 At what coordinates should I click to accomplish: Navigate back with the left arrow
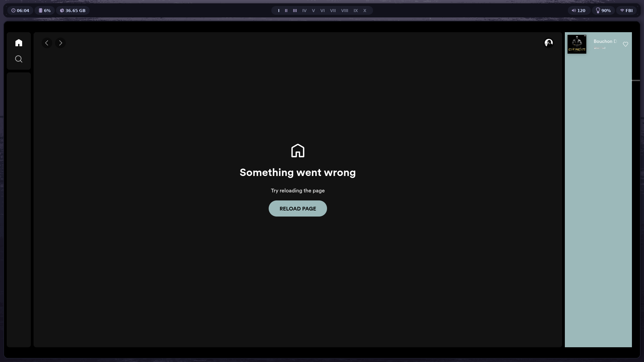click(47, 43)
